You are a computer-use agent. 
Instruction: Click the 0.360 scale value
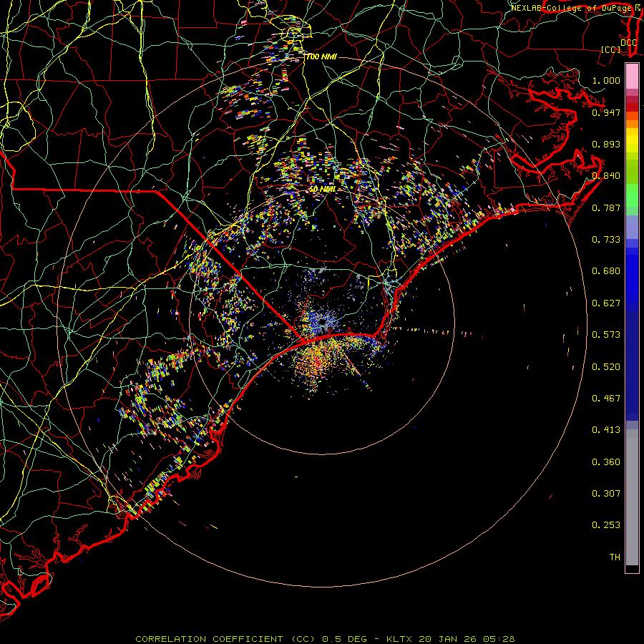[x=606, y=462]
